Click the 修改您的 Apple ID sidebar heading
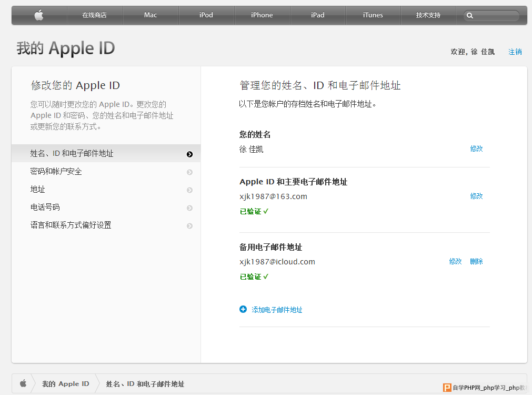Viewport: 532px width, 395px height. (x=75, y=85)
